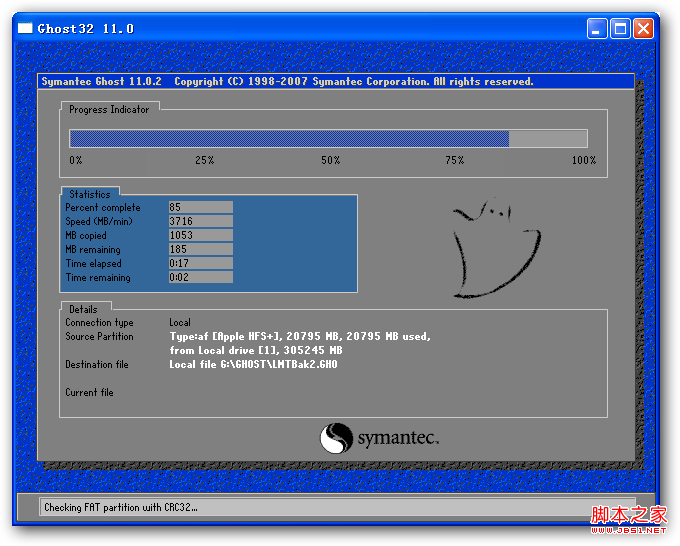Screen dimensions: 680x546
Task: Click the Details group label
Action: point(83,309)
